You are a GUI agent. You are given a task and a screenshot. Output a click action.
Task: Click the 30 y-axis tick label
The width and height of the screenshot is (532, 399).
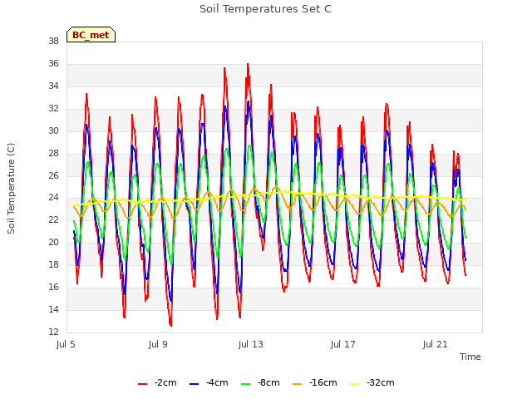point(53,131)
